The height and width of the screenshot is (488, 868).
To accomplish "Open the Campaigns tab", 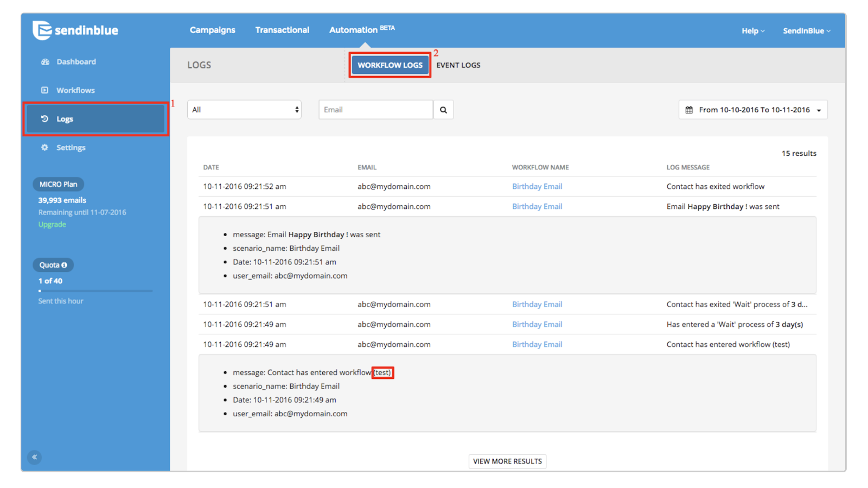I will (x=212, y=30).
